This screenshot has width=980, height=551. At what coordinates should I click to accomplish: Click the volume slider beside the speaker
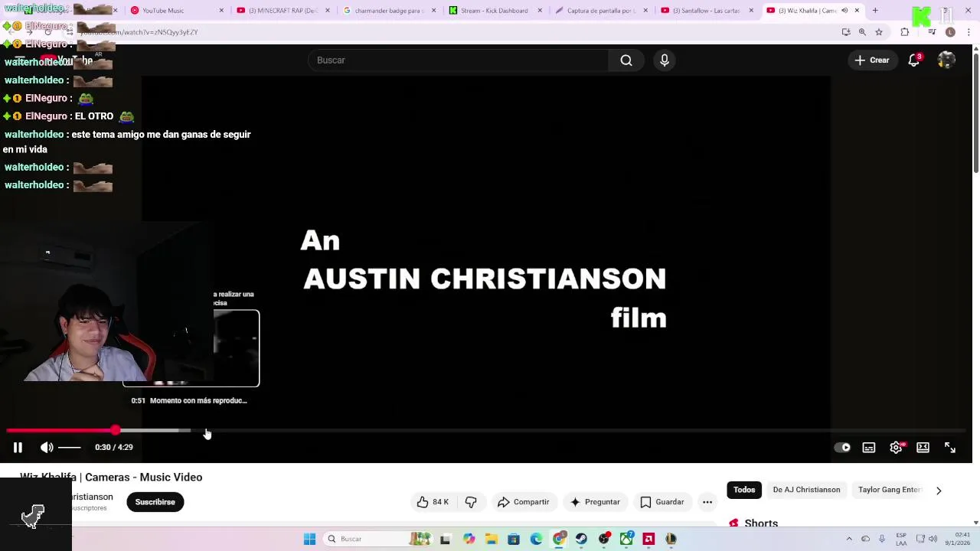click(69, 448)
